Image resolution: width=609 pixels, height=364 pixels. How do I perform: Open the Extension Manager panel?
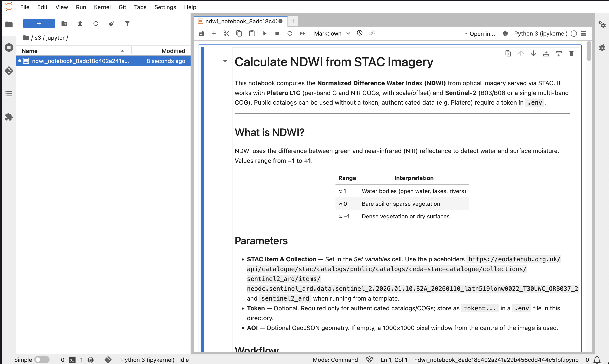click(9, 117)
